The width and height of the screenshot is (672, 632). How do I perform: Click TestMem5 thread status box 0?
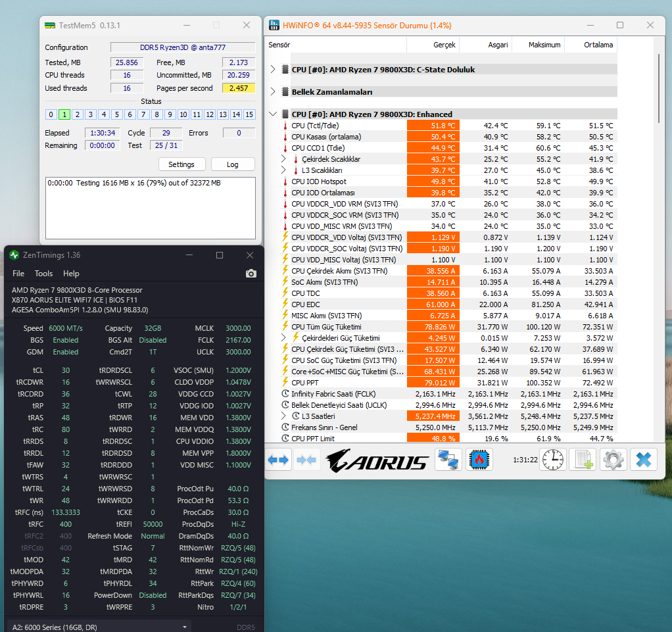pyautogui.click(x=51, y=114)
